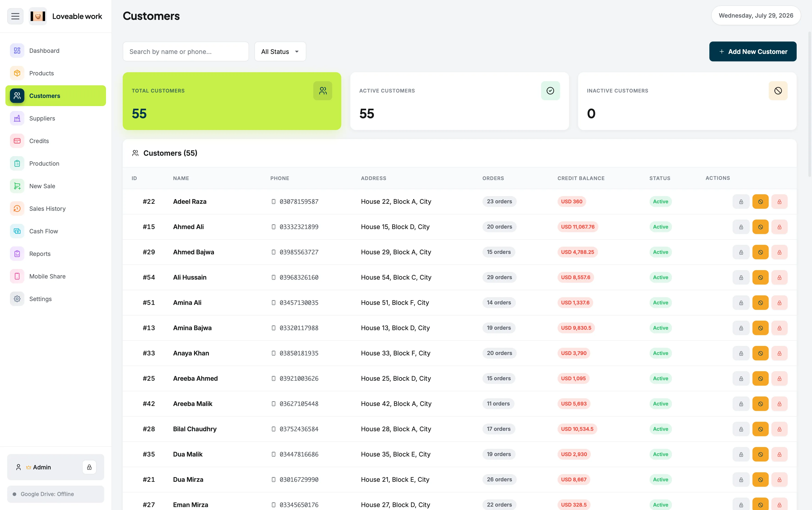Click the Sales History clock icon
The width and height of the screenshot is (812, 510).
click(x=17, y=209)
